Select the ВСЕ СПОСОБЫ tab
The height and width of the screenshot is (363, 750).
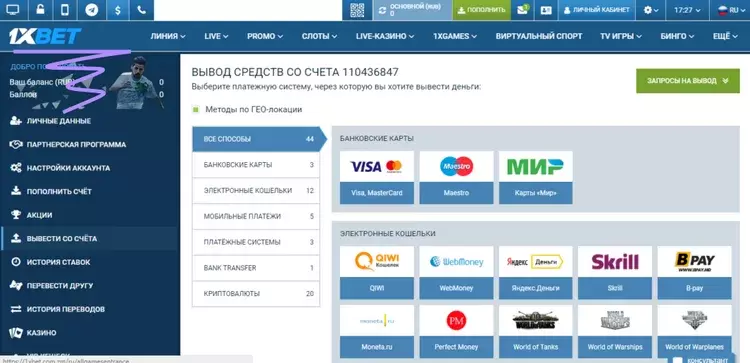[x=256, y=139]
